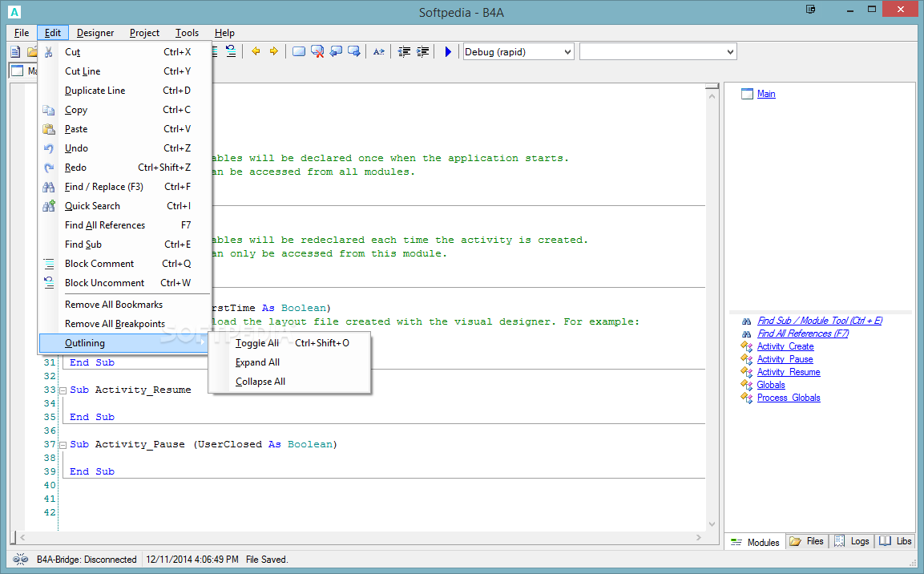Select Expand All in Outlining submenu
This screenshot has width=924, height=574.
click(291, 362)
